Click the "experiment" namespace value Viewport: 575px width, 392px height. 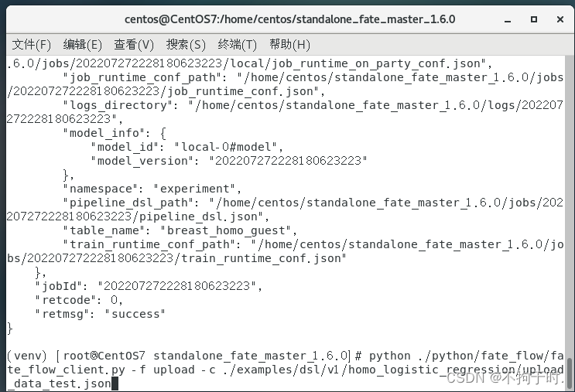pyautogui.click(x=197, y=189)
